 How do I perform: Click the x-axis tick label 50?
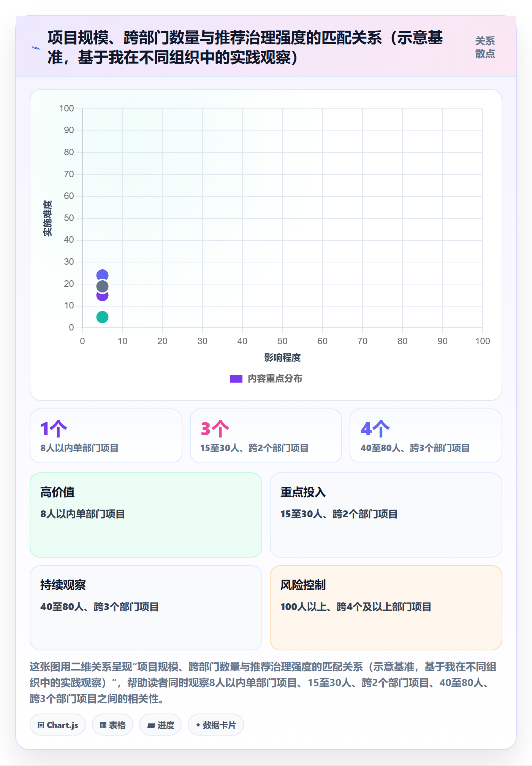pos(282,341)
